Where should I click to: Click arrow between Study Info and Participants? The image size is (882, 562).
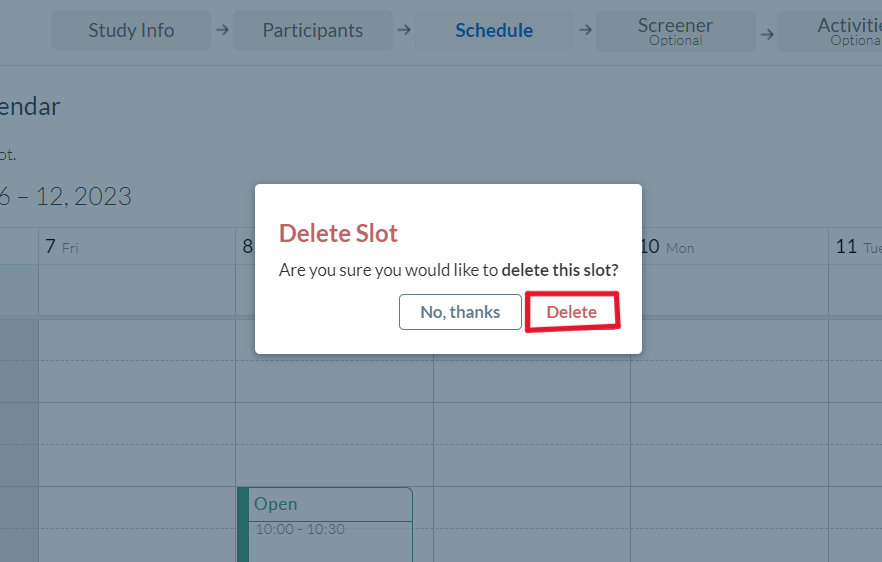[x=222, y=30]
